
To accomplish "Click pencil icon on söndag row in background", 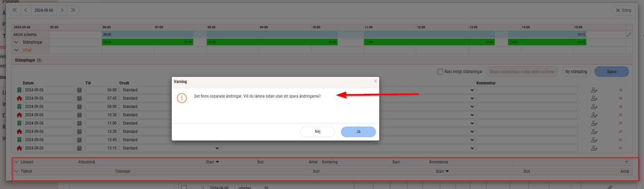I will [x=610, y=187].
